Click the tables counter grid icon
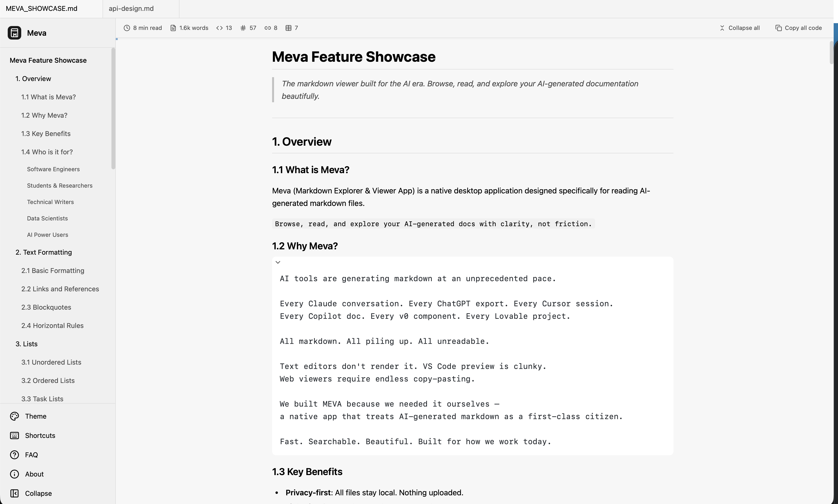The width and height of the screenshot is (838, 504). pos(289,28)
